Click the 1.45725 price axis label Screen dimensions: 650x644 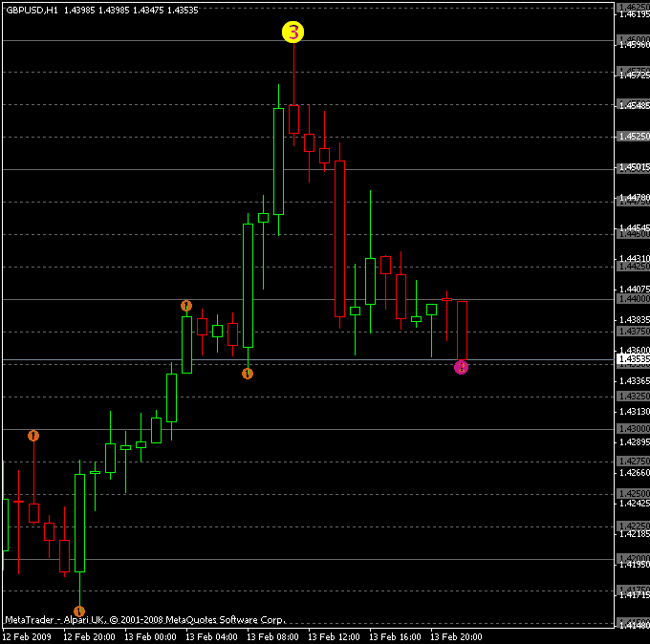(635, 75)
